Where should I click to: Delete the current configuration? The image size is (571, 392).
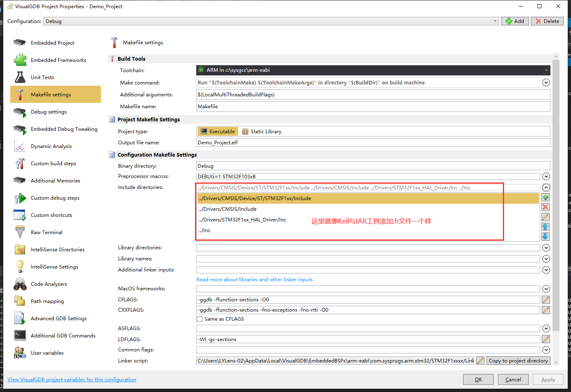[x=547, y=21]
